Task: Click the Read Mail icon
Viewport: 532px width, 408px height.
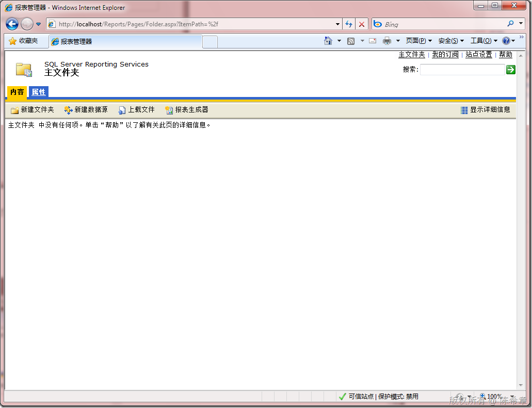Action: 373,41
